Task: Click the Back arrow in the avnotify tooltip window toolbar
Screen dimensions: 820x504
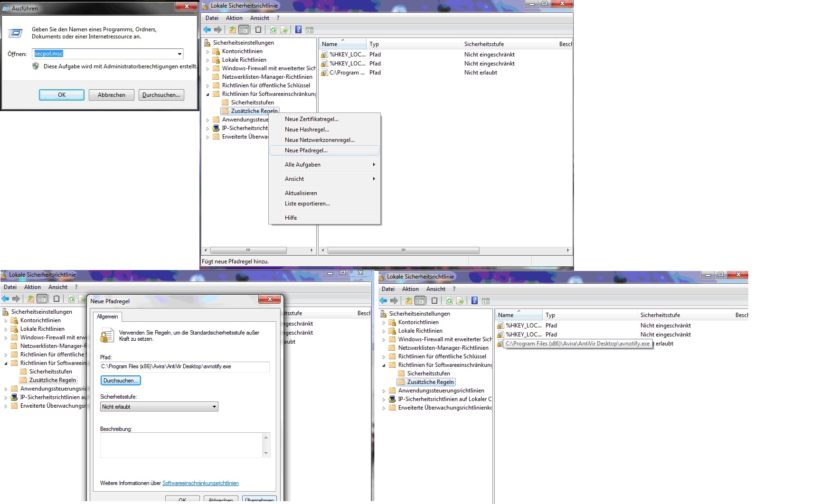Action: (x=383, y=301)
